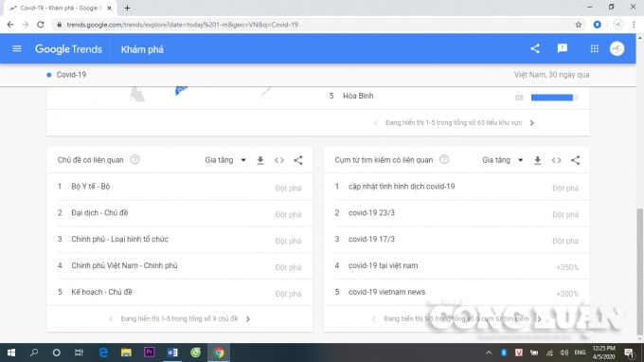Go to the next page of related queries
This screenshot has height=362, width=644.
pos(539,318)
